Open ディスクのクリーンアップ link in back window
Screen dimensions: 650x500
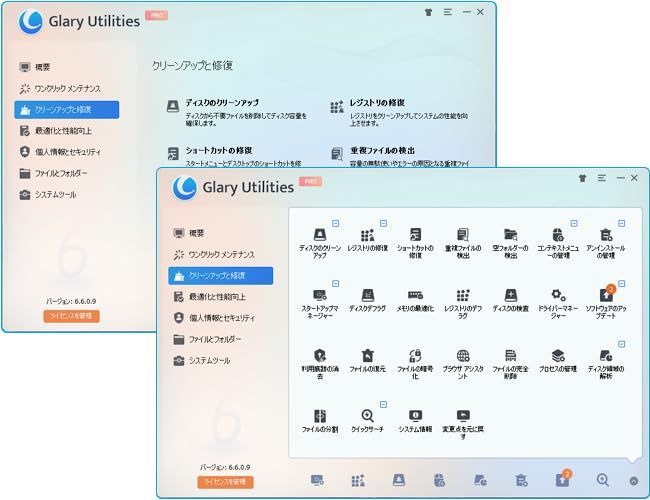pos(222,103)
